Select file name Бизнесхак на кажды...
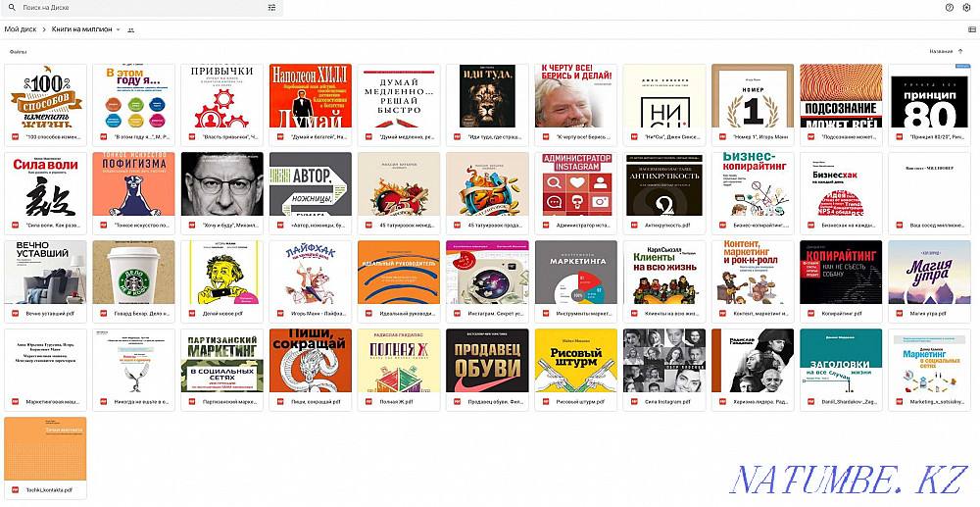Screen dimensions: 980x507 click(x=850, y=225)
